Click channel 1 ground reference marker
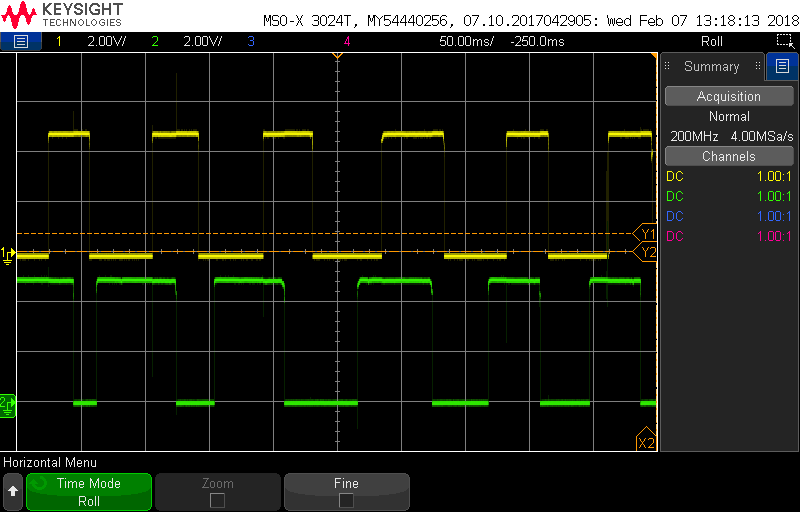800x512 pixels. tap(8, 255)
